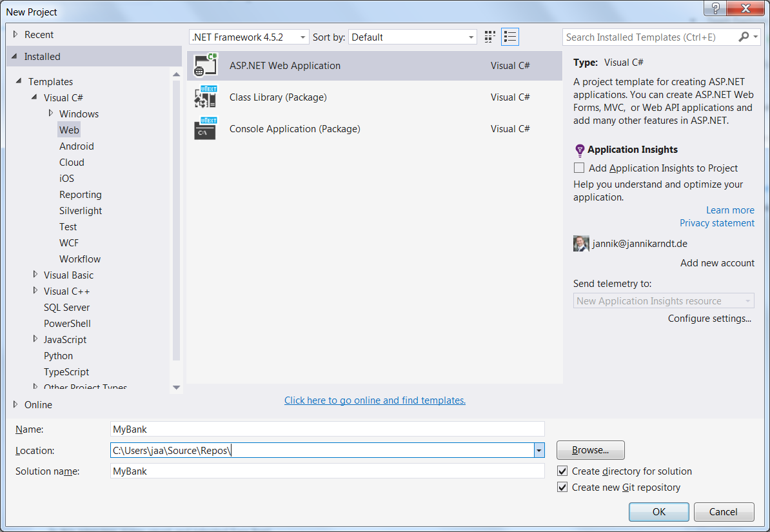770x532 pixels.
Task: Click the Name input field
Action: click(327, 429)
